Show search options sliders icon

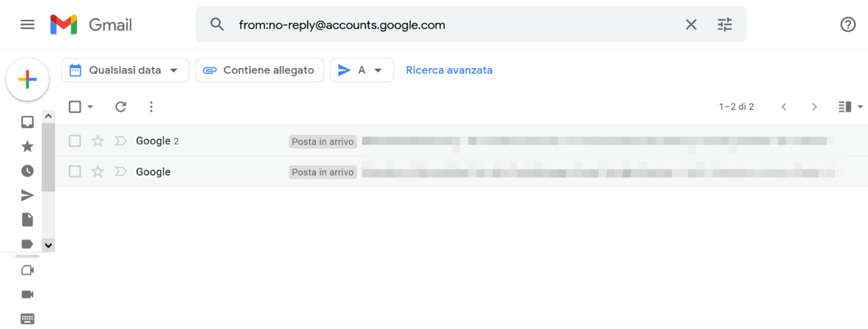coord(725,24)
